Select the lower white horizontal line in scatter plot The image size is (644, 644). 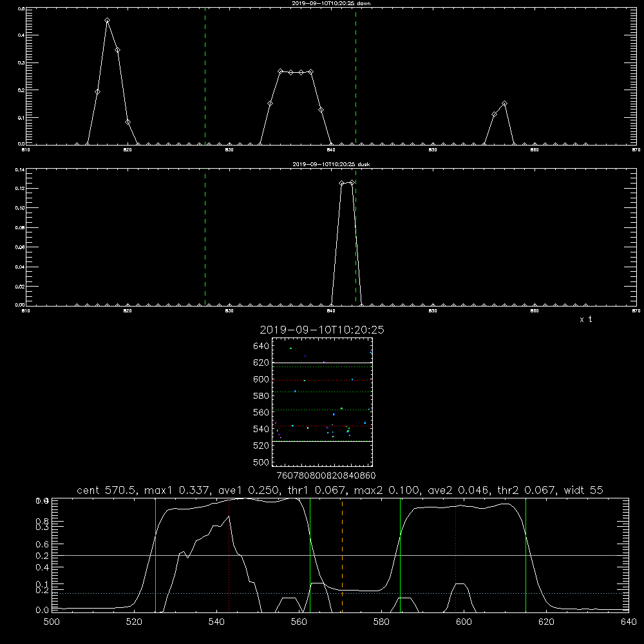point(322,442)
